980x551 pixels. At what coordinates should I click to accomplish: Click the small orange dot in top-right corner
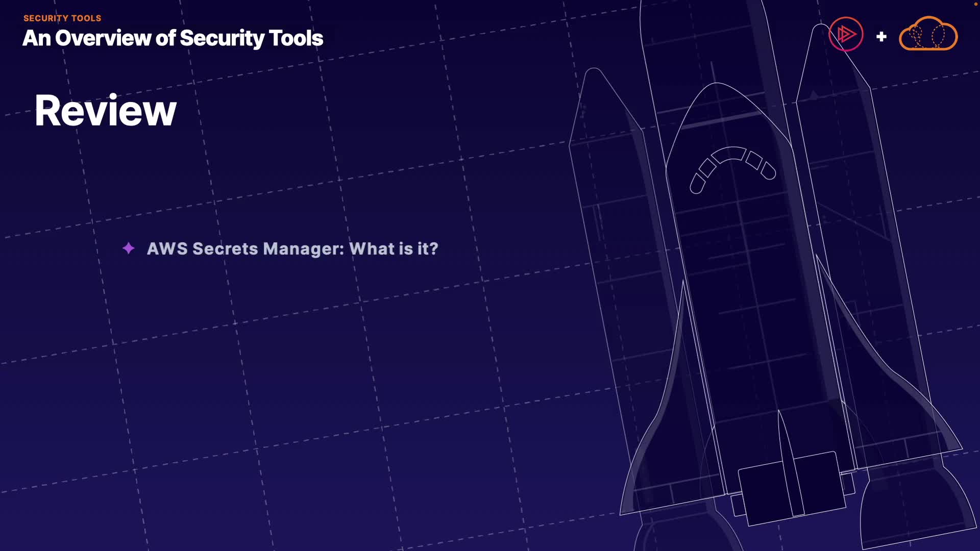(x=975, y=4)
